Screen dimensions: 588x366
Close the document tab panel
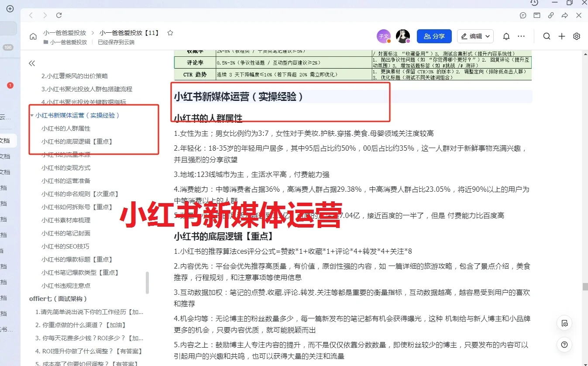(579, 15)
